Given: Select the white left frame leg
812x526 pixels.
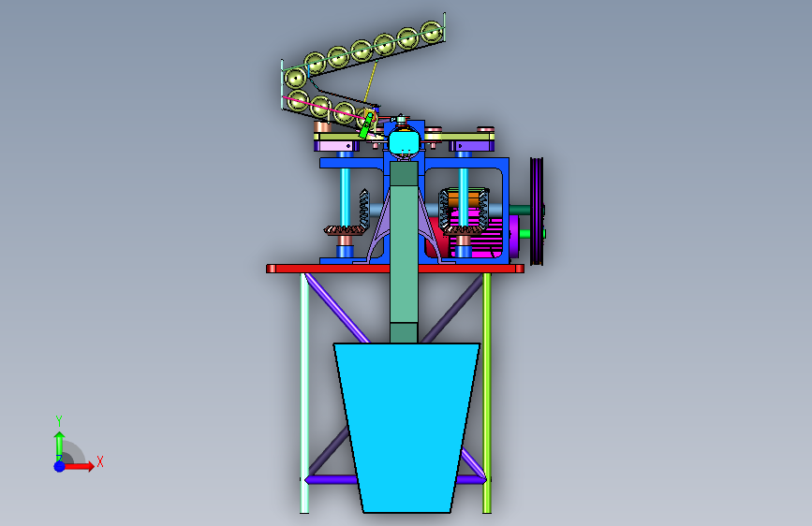Looking at the screenshot, I should click(x=304, y=393).
